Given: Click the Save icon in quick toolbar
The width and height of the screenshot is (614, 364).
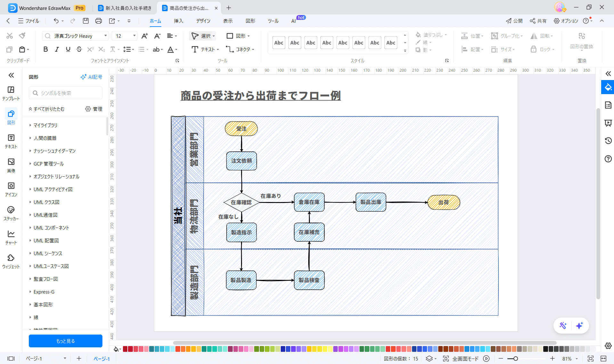Looking at the screenshot, I should click(x=86, y=21).
